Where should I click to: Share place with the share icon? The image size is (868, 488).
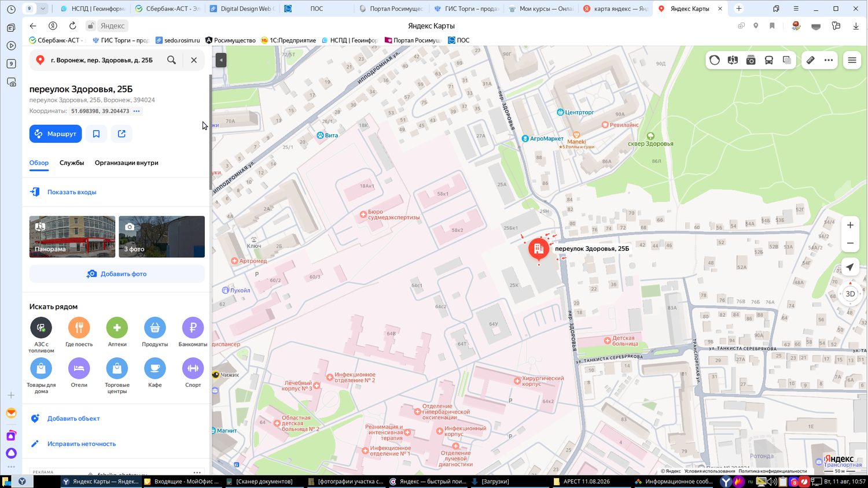click(122, 134)
